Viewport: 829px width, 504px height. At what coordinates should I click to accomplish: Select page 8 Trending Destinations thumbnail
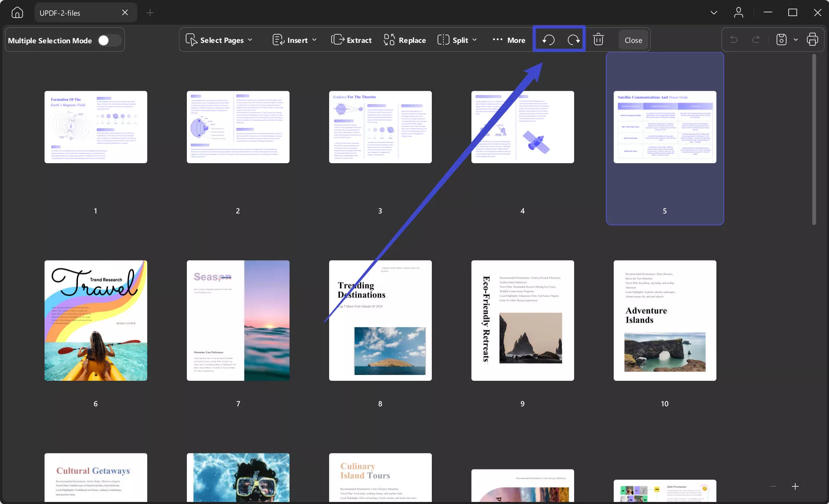[380, 320]
